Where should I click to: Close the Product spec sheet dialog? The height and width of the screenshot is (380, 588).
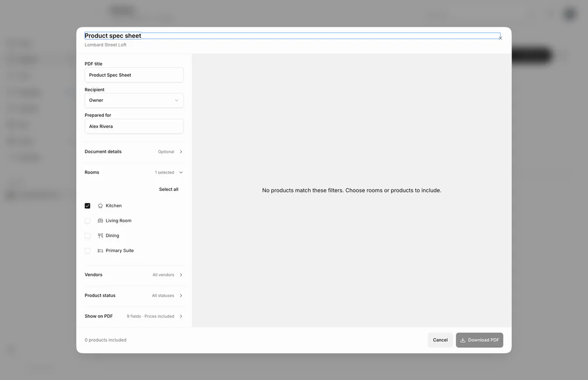click(500, 38)
